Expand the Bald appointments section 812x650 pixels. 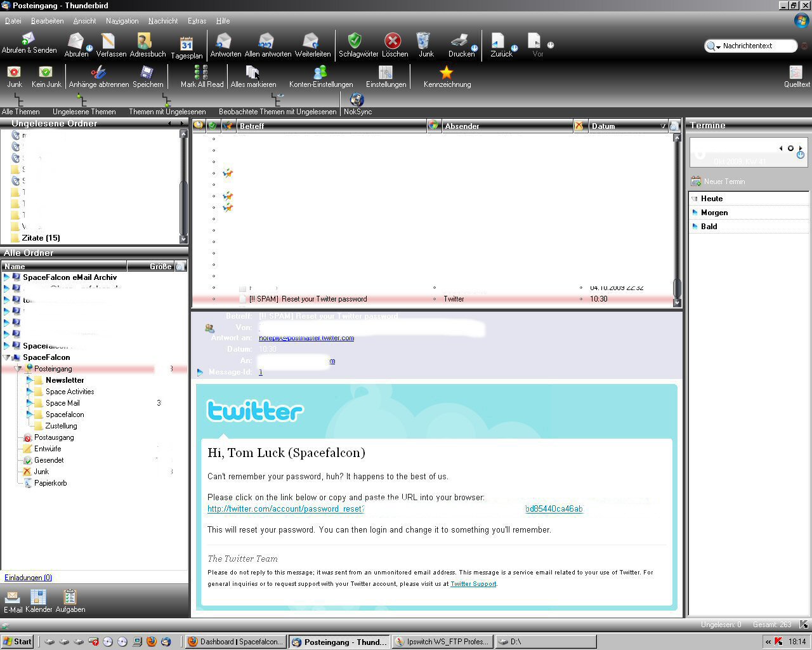click(x=695, y=227)
